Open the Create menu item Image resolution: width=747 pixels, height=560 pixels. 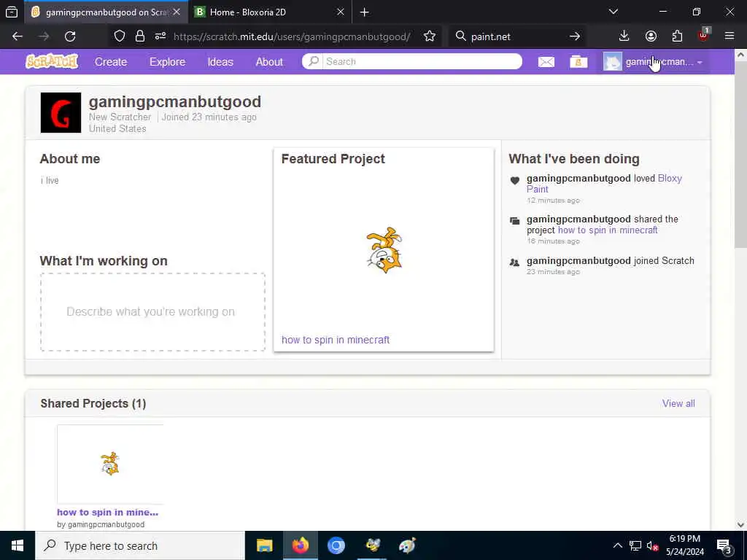(x=111, y=62)
